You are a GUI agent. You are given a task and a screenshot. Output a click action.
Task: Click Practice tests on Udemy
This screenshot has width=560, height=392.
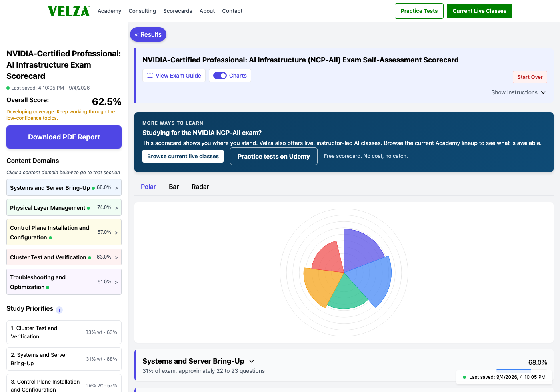(x=274, y=156)
